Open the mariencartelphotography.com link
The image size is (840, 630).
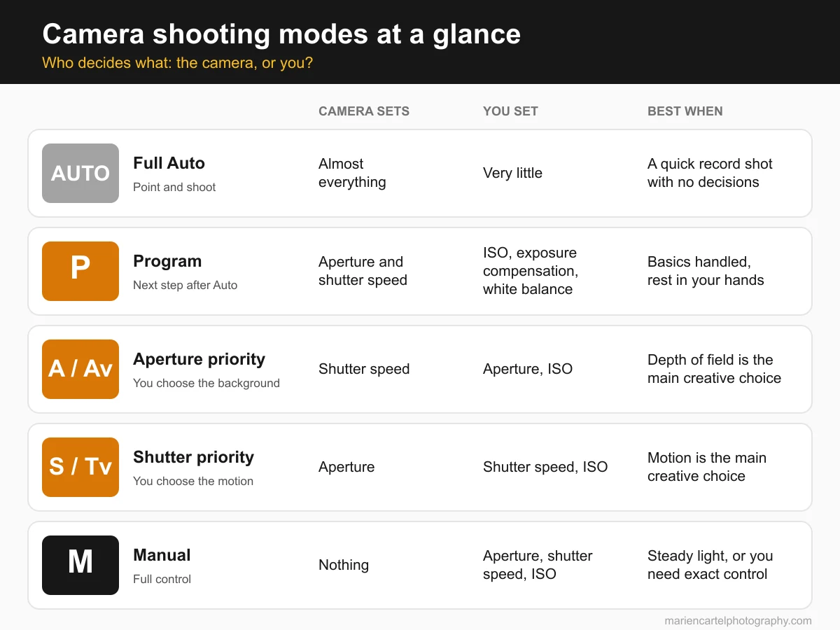(x=738, y=620)
